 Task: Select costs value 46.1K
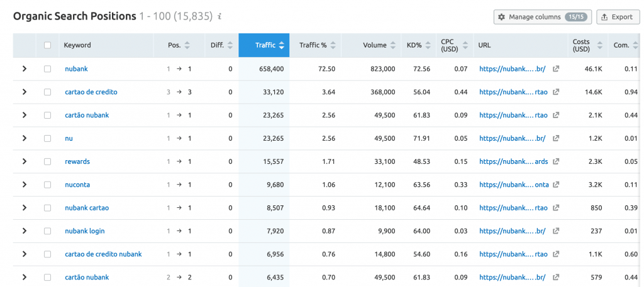coord(594,69)
